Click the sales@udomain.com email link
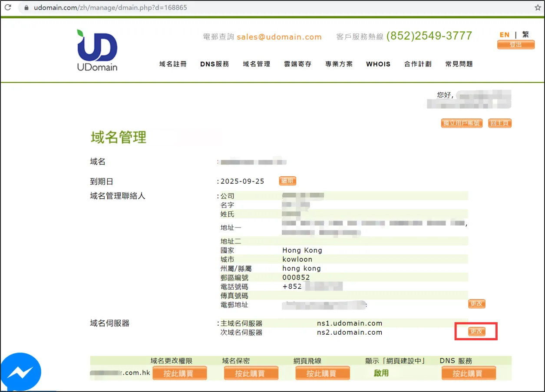Screen dimensions: 545x392 point(279,37)
